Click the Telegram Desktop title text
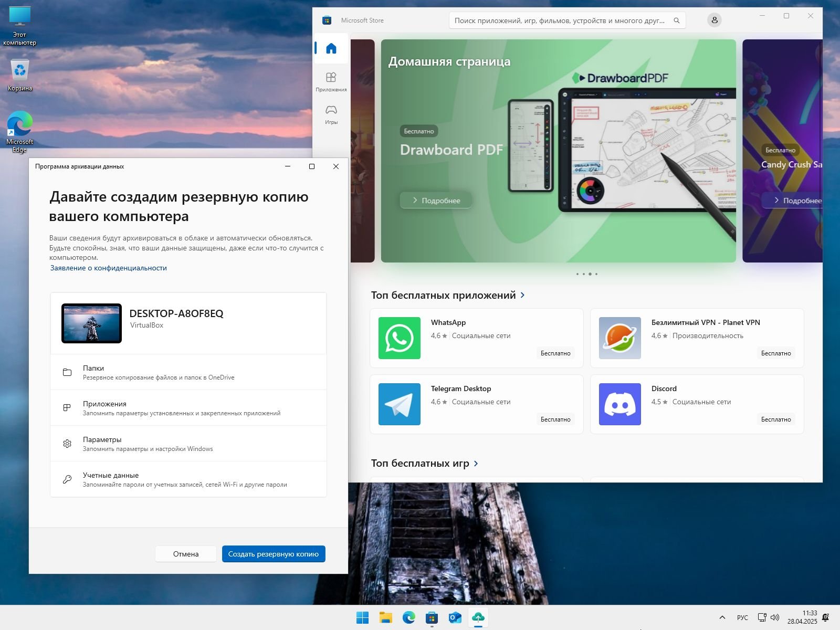Viewport: 840px width, 630px height. pyautogui.click(x=461, y=388)
